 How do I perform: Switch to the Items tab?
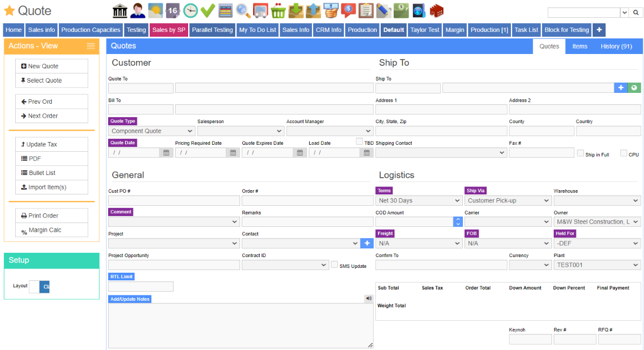pyautogui.click(x=580, y=46)
